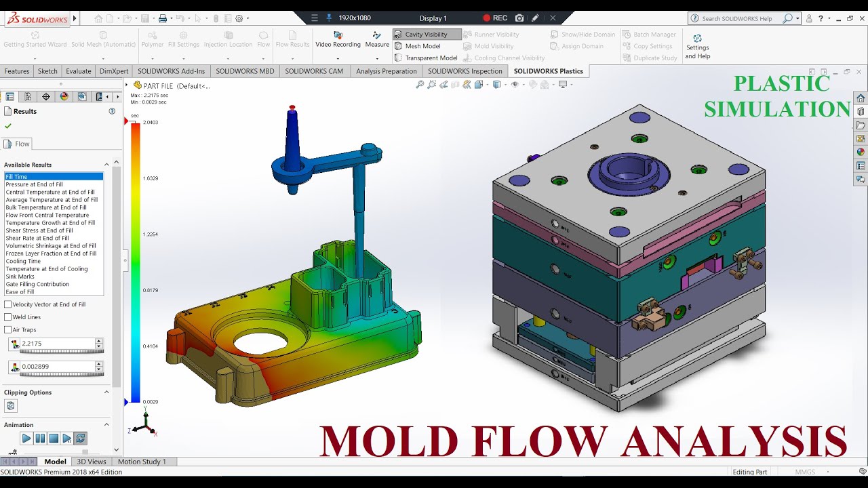Image resolution: width=868 pixels, height=488 pixels.
Task: Expand the PART FILE tree arrow
Action: click(127, 85)
